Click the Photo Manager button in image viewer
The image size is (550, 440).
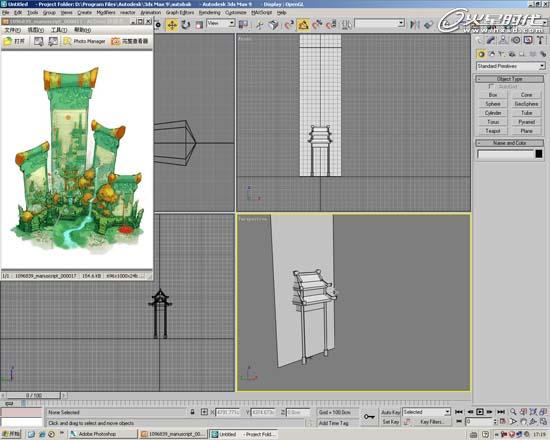coord(85,41)
